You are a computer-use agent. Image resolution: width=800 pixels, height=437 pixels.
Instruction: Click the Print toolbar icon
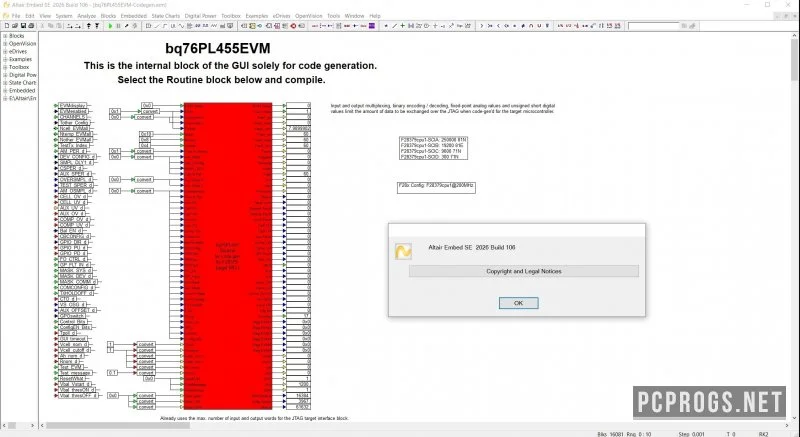pyautogui.click(x=31, y=25)
